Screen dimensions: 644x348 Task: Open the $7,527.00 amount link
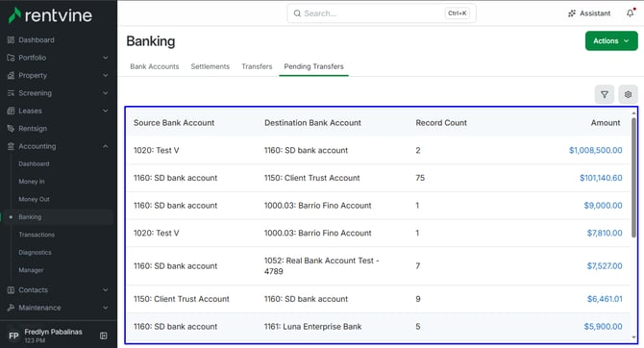pos(605,266)
